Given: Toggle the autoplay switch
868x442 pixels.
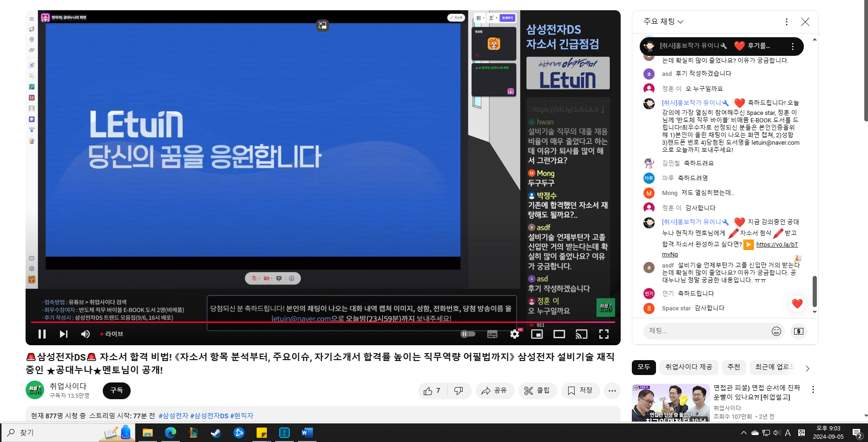Looking at the screenshot, I should pyautogui.click(x=468, y=334).
